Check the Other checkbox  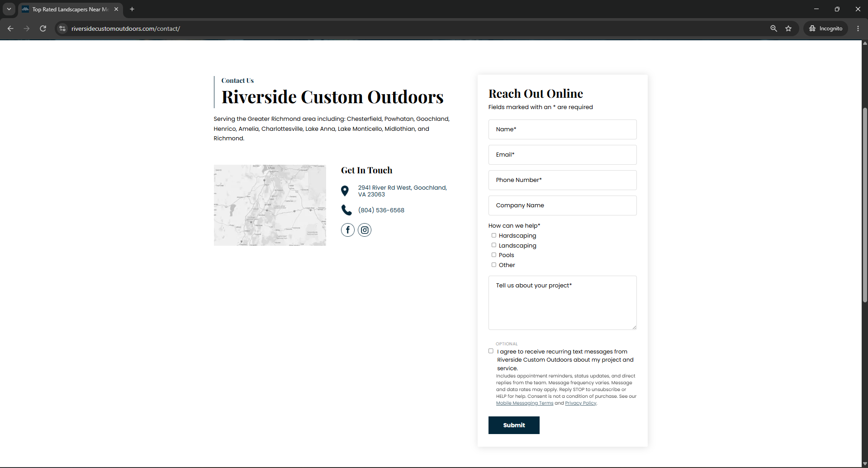click(x=494, y=265)
